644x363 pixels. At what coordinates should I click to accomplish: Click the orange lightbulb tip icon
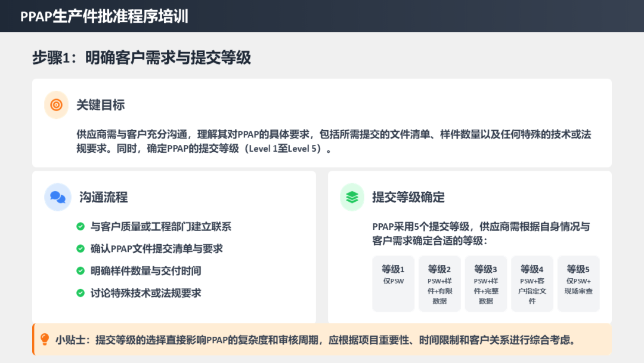click(45, 340)
